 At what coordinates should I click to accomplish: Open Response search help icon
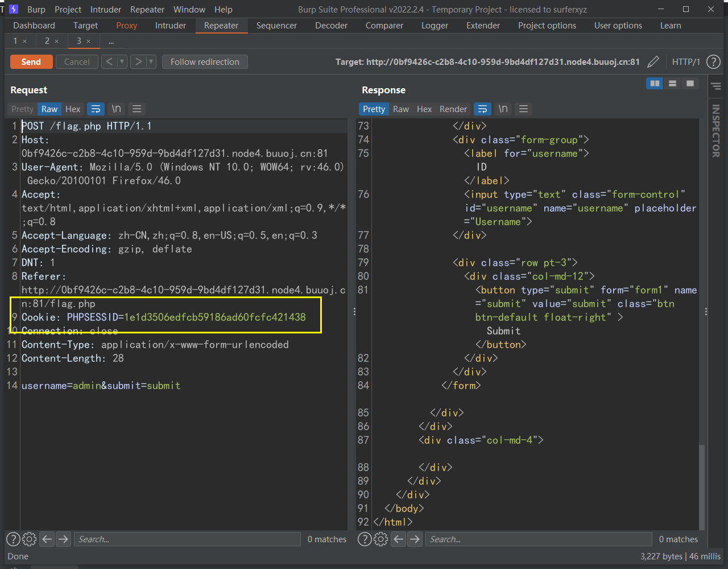point(365,539)
